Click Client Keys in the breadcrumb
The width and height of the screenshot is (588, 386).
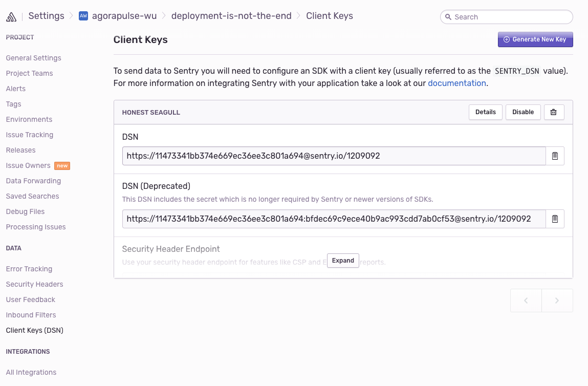tap(329, 16)
